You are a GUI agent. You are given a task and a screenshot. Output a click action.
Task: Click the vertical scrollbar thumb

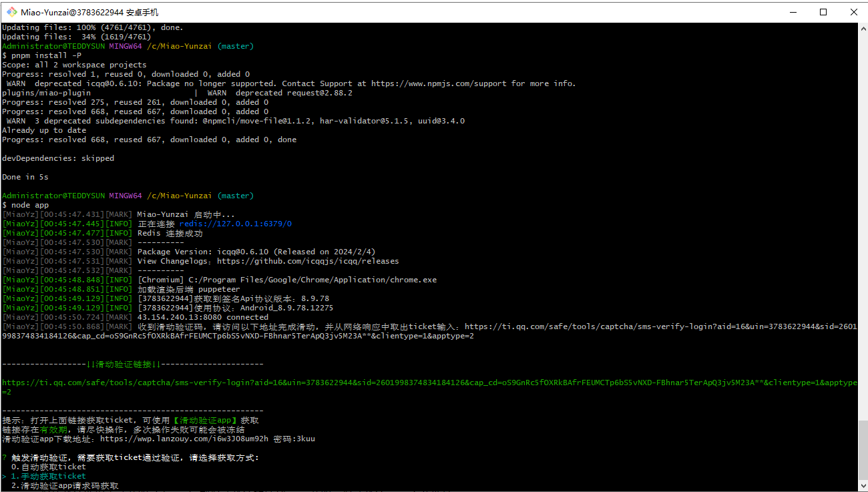click(862, 450)
